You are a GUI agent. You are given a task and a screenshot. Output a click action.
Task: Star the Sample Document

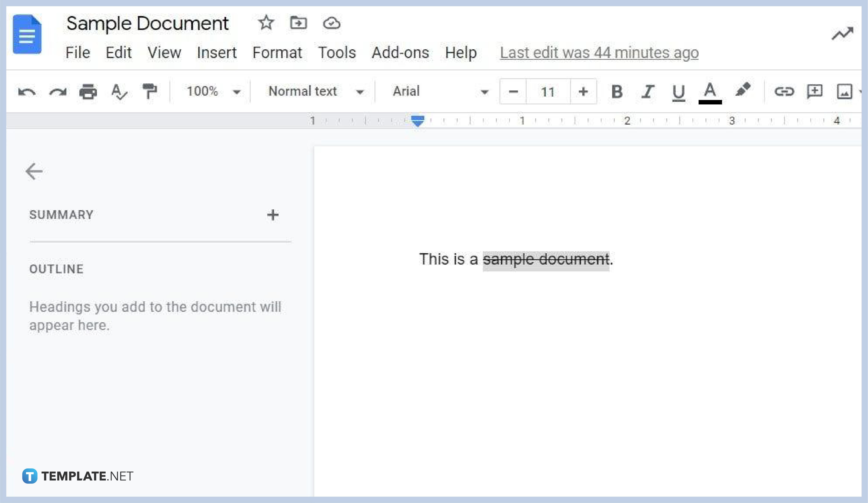tap(266, 23)
